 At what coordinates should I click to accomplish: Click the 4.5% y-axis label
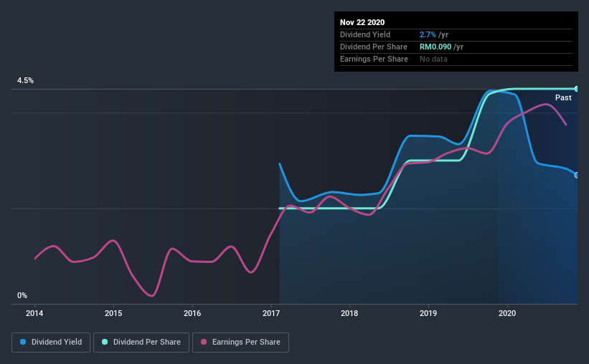[x=25, y=81]
